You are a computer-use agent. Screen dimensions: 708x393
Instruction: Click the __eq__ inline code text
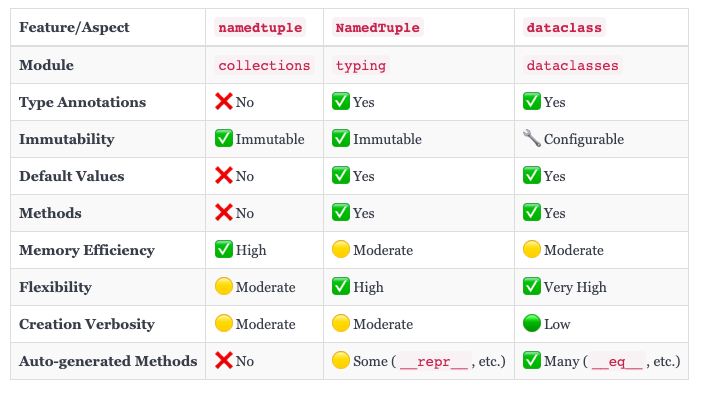coord(617,361)
